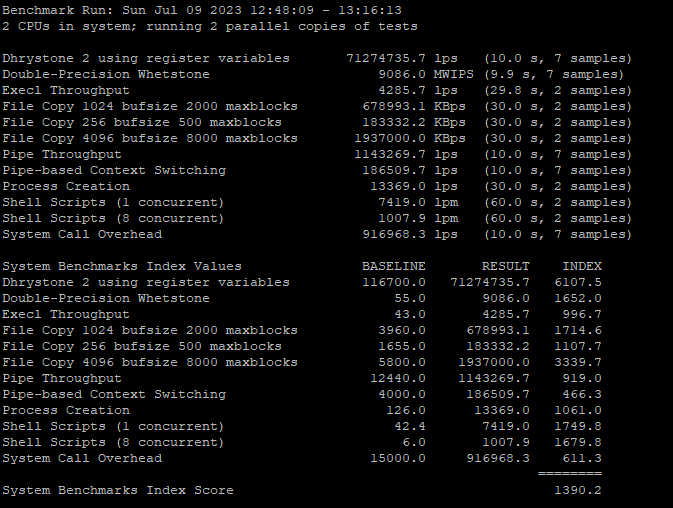Click the final index score '1390.2'
This screenshot has height=508, width=673.
578,490
